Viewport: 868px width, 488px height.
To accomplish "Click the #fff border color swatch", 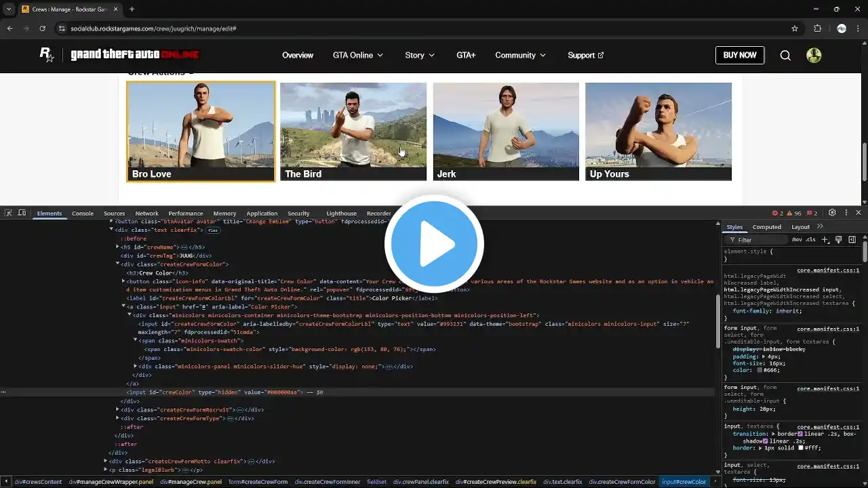I will tap(800, 448).
